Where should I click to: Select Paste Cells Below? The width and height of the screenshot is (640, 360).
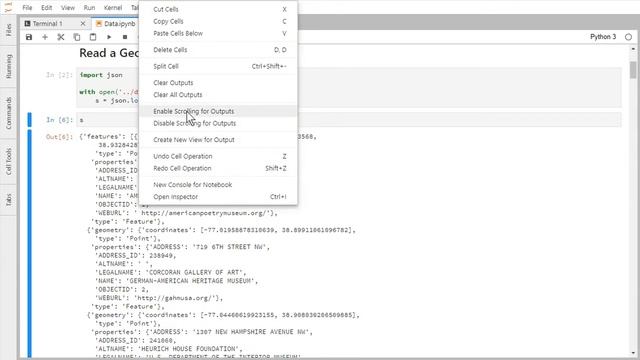pyautogui.click(x=218, y=33)
